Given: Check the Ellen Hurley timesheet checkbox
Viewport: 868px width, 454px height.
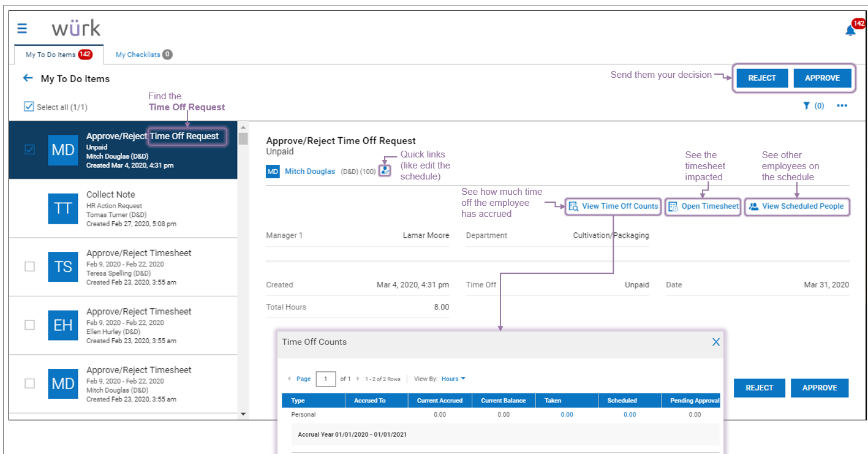Looking at the screenshot, I should point(29,325).
